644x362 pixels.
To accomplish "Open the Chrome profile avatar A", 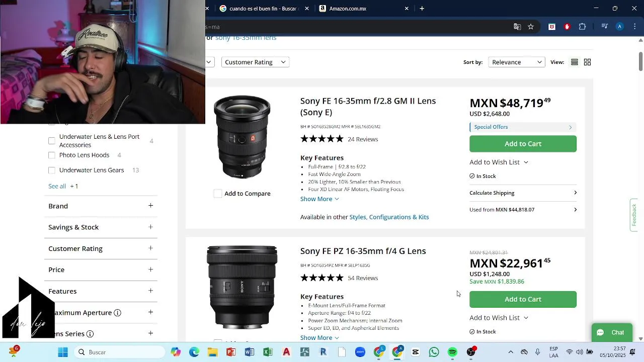I will click(620, 27).
